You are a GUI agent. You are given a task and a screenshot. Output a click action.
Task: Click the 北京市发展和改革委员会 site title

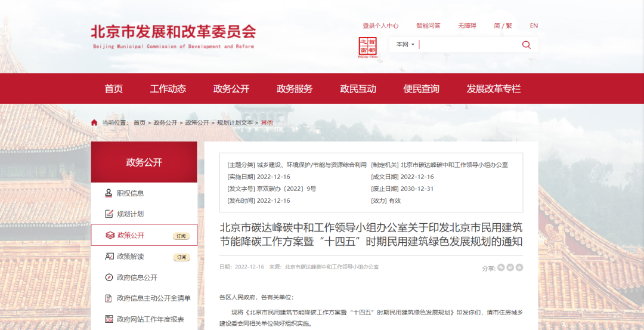[174, 32]
